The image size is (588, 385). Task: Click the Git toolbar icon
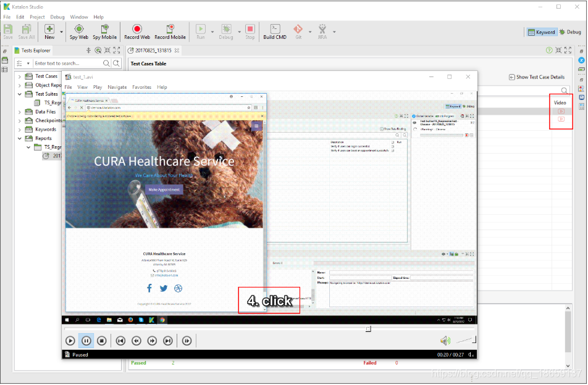pos(298,31)
